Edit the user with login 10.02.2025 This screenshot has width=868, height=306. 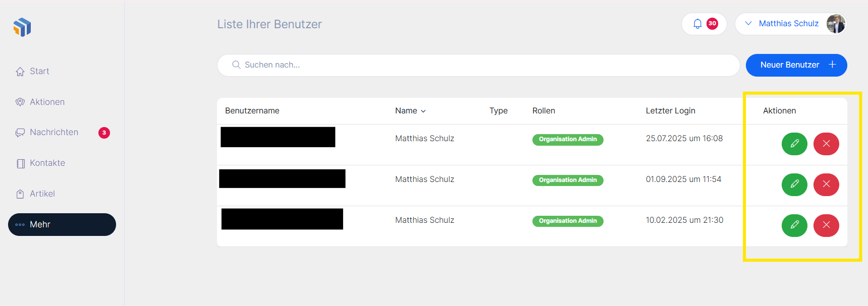click(x=794, y=225)
